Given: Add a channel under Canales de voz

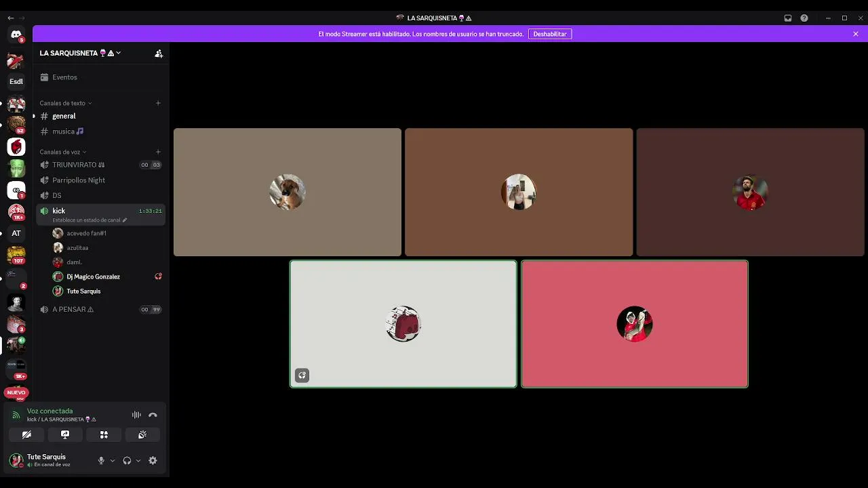Looking at the screenshot, I should click(x=158, y=152).
